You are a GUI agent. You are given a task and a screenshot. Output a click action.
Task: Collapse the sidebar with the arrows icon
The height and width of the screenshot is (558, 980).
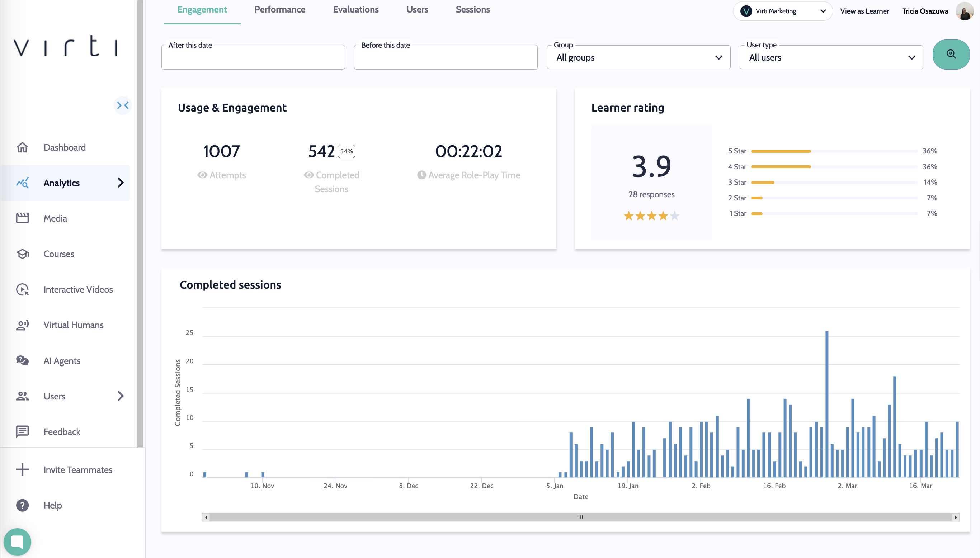coord(123,105)
